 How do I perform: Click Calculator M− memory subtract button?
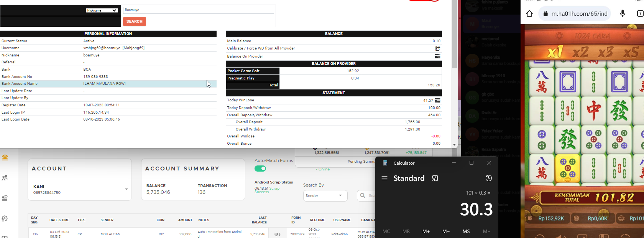tap(446, 231)
